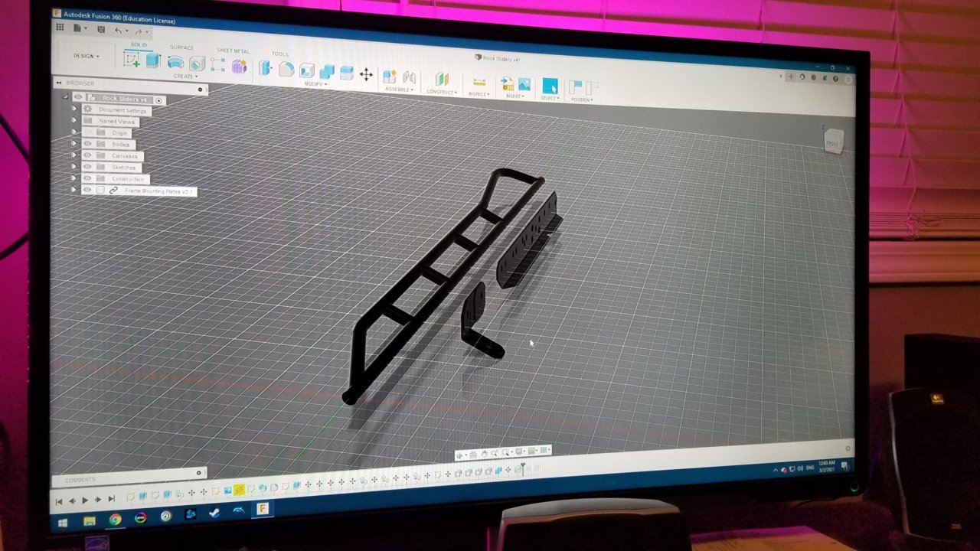Click the Insert Derive icon
The height and width of the screenshot is (551, 980).
pyautogui.click(x=507, y=83)
